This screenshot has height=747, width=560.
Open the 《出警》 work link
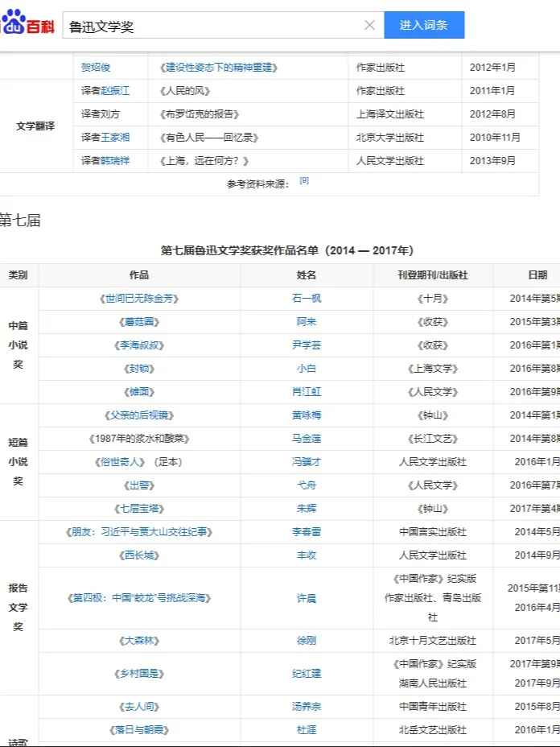coord(139,485)
